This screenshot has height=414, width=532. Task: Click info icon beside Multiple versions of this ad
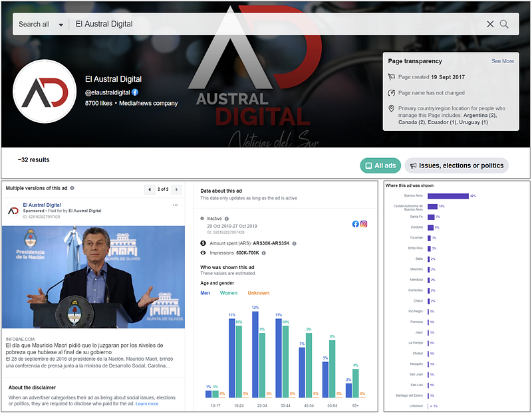[72, 188]
